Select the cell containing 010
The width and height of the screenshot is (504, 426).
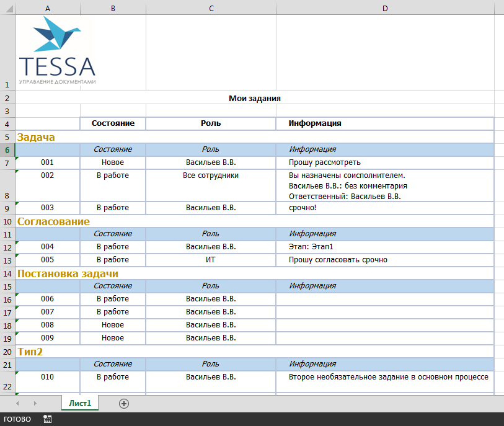coord(48,381)
